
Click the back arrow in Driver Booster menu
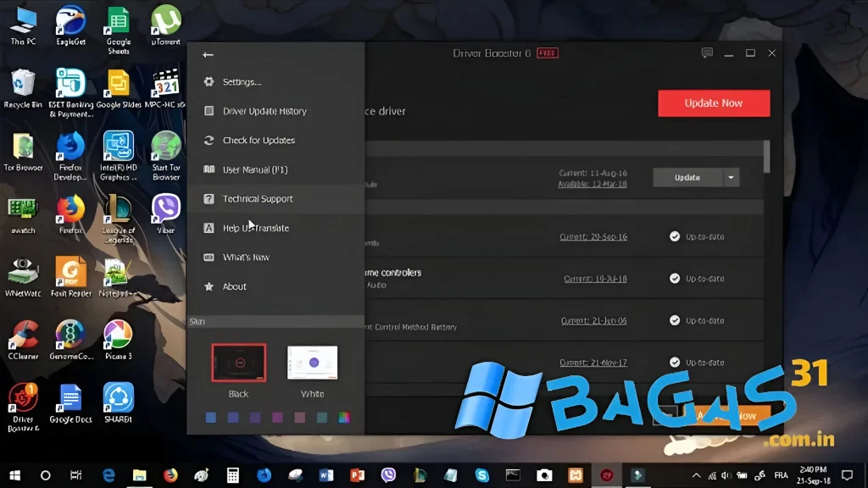coord(209,54)
